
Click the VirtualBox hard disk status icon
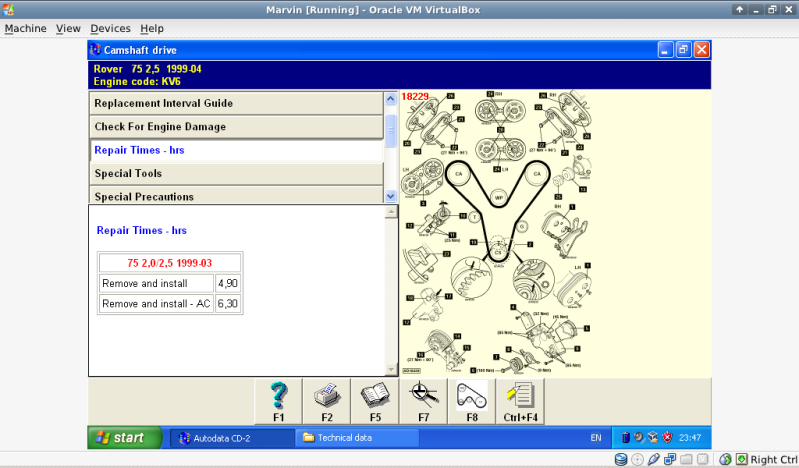click(x=621, y=459)
